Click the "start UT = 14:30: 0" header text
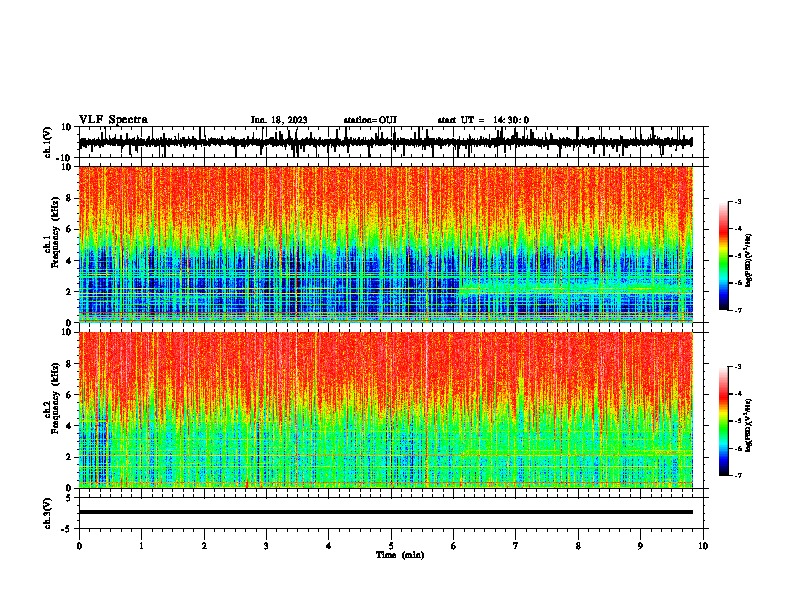Image resolution: width=792 pixels, height=612 pixels. [483, 120]
